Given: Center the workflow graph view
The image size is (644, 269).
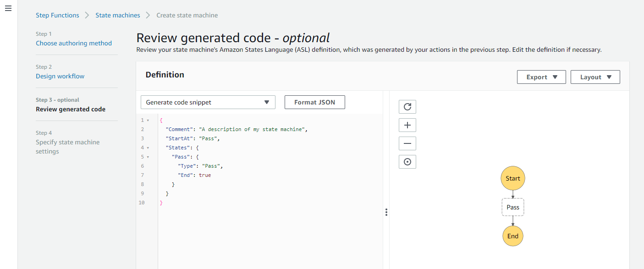Looking at the screenshot, I should coord(407,162).
